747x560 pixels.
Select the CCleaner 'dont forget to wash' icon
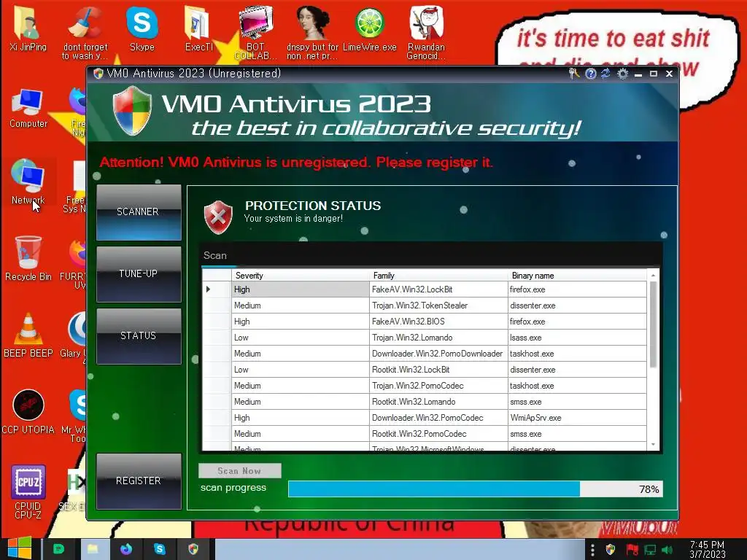[x=85, y=32]
